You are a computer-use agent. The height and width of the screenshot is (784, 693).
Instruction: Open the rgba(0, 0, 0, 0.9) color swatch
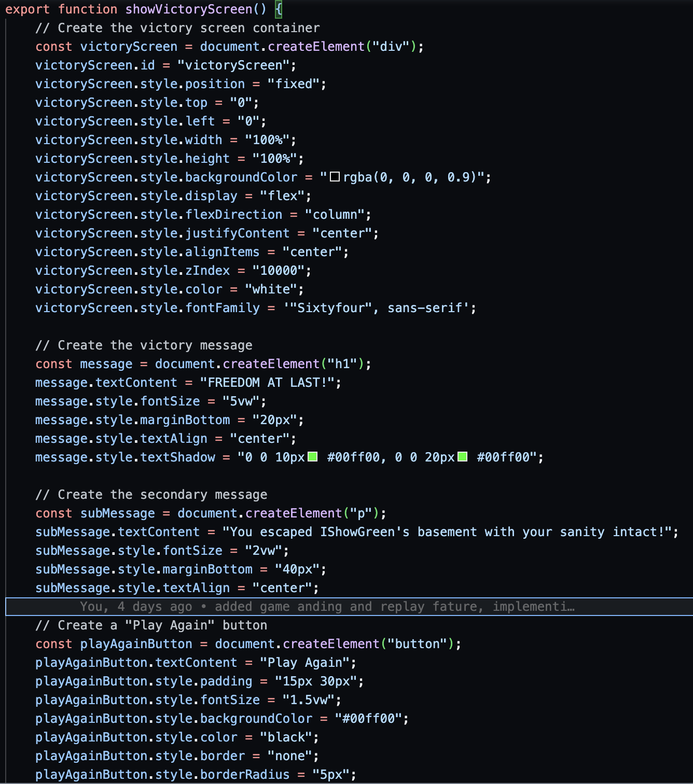pos(335,177)
